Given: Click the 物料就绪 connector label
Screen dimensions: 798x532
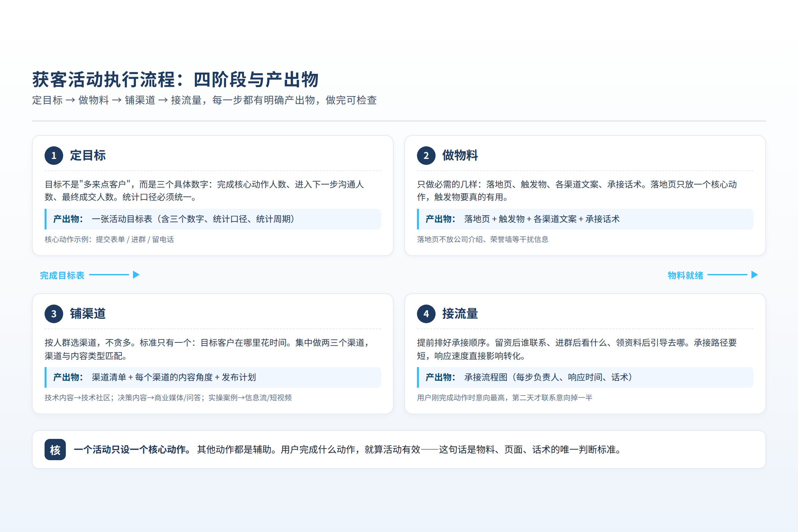Looking at the screenshot, I should click(x=685, y=275).
